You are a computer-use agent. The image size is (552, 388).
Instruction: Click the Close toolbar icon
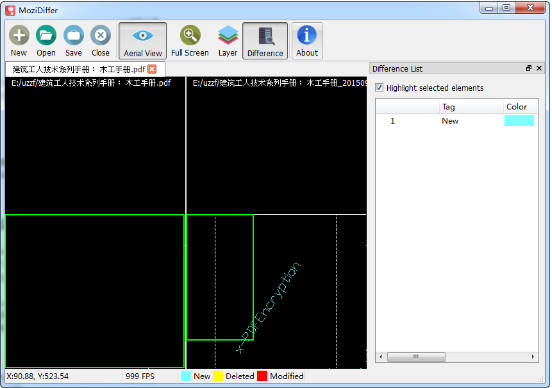(x=101, y=41)
